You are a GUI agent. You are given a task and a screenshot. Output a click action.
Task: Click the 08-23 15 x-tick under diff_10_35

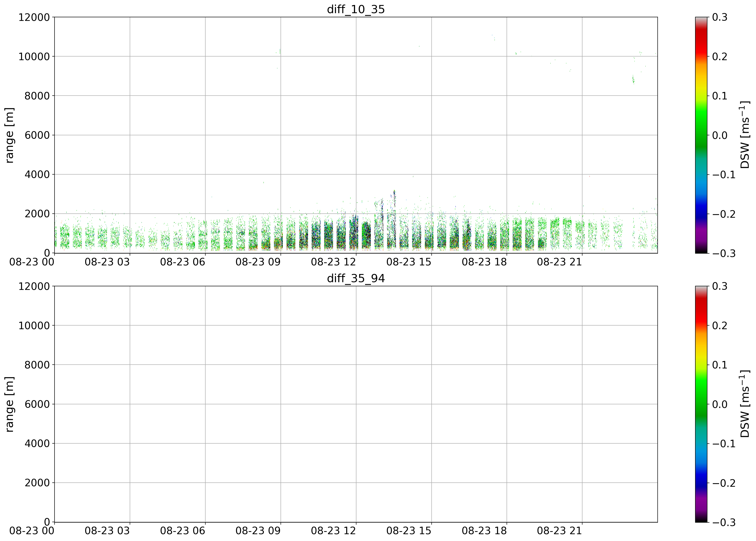pyautogui.click(x=409, y=262)
